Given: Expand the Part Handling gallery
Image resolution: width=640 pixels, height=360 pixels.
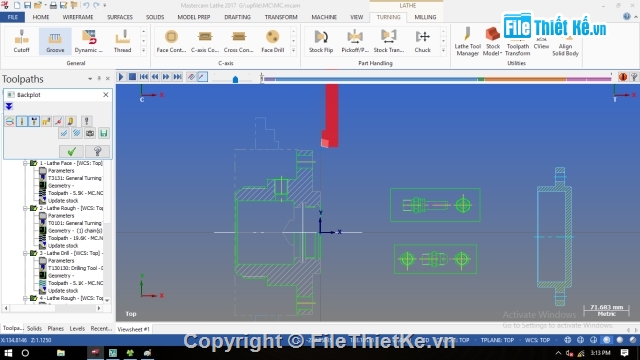Looking at the screenshot, I should (x=443, y=51).
